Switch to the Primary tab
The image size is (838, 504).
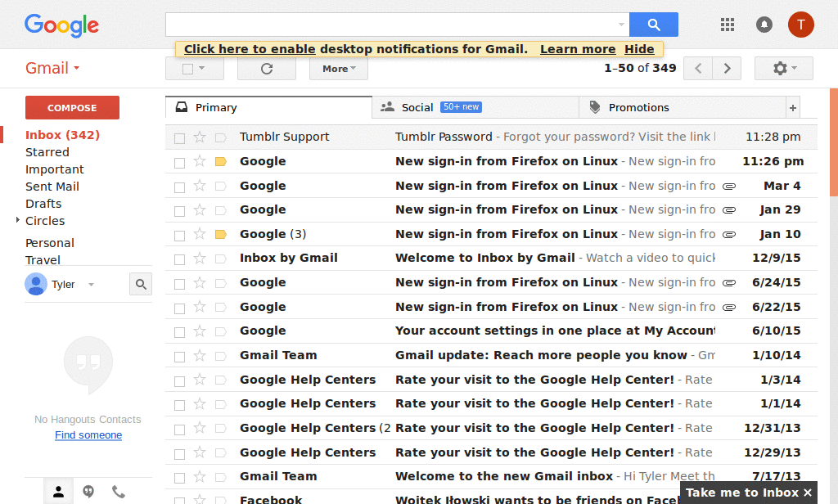pyautogui.click(x=268, y=107)
